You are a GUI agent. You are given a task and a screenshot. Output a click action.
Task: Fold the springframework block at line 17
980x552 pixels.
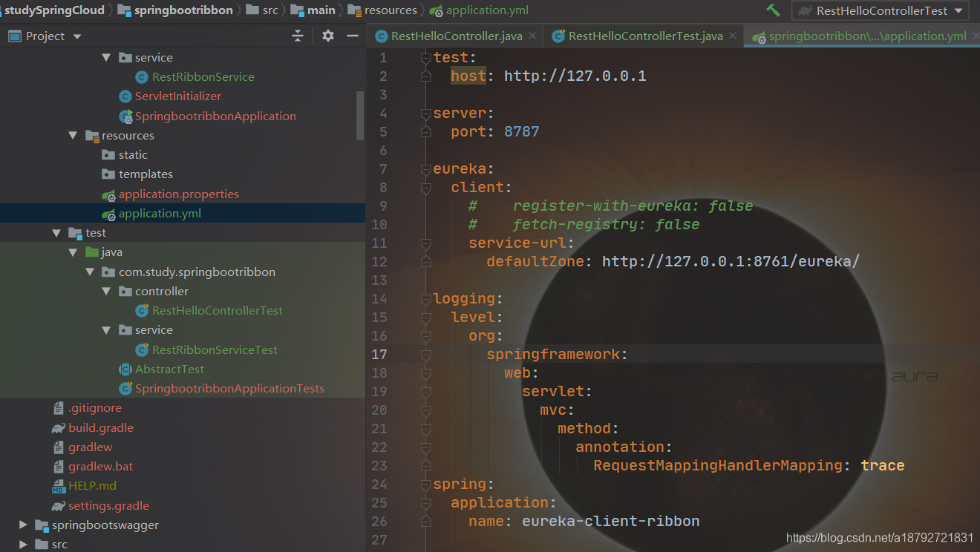click(426, 354)
